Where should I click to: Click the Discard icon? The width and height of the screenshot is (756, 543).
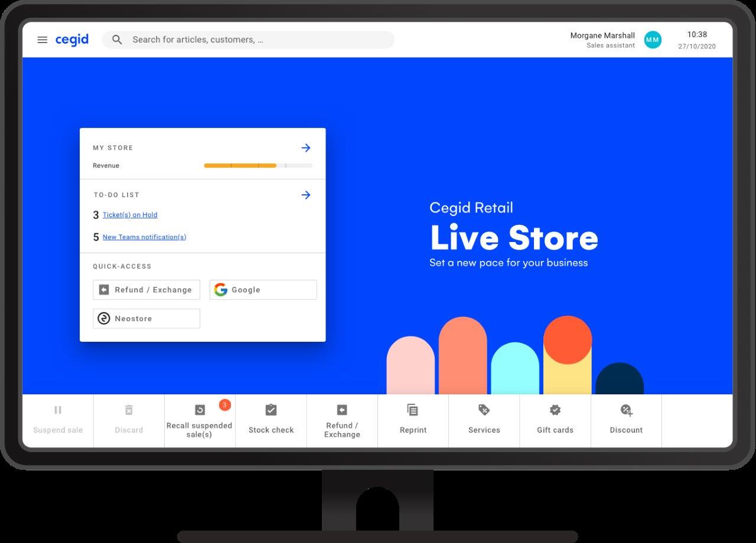(128, 410)
